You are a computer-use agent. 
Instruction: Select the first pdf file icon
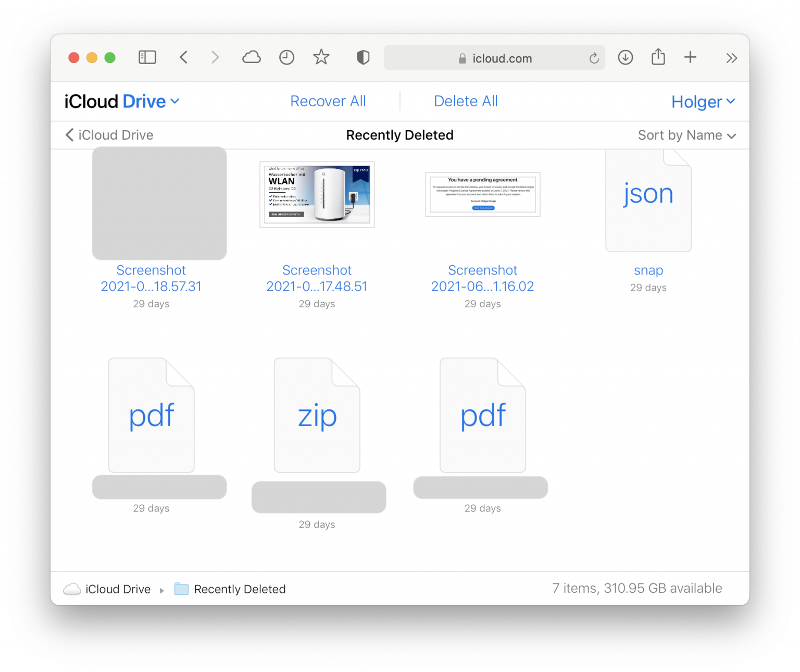[x=151, y=415]
